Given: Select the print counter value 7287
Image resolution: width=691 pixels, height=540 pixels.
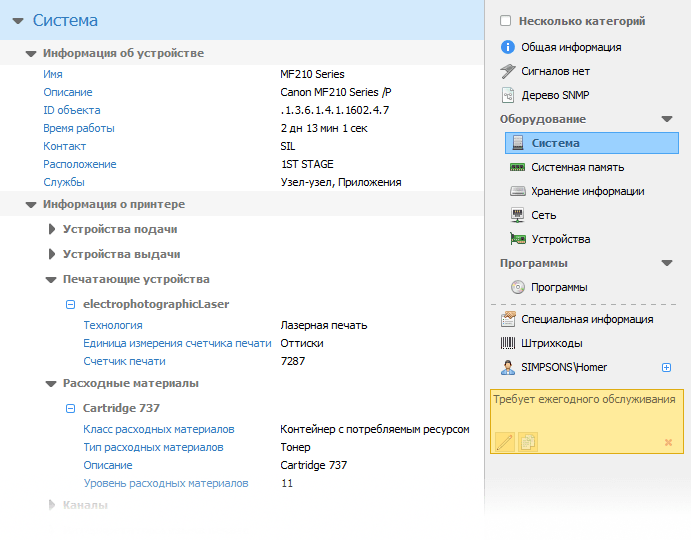Looking at the screenshot, I should [x=293, y=361].
